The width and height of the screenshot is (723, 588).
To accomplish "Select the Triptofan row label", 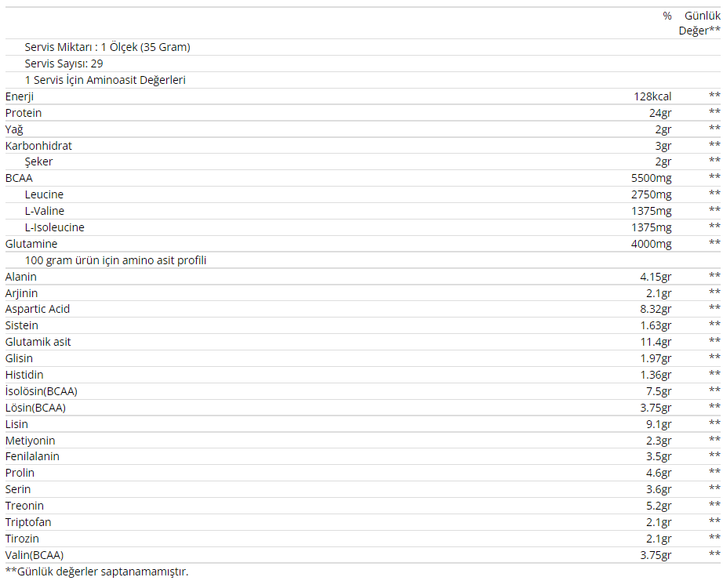I will [x=28, y=522].
